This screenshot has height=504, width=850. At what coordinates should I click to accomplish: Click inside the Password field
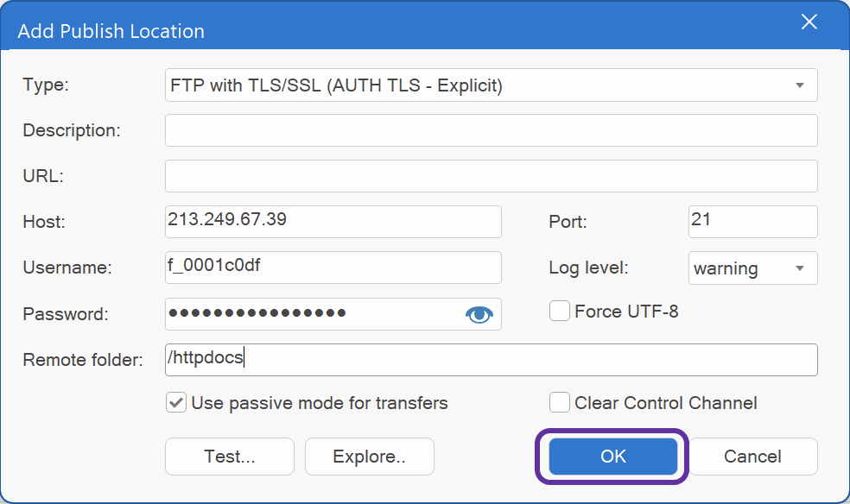pos(311,314)
